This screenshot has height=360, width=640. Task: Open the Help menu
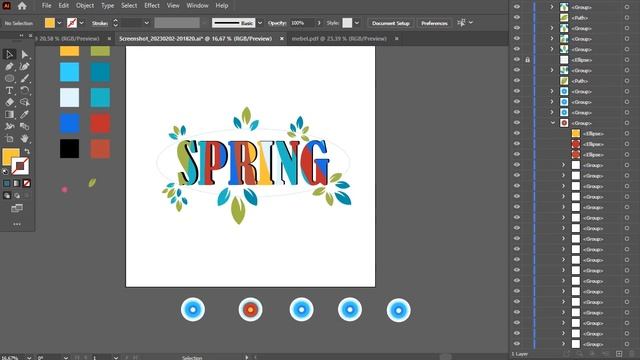(x=222, y=6)
